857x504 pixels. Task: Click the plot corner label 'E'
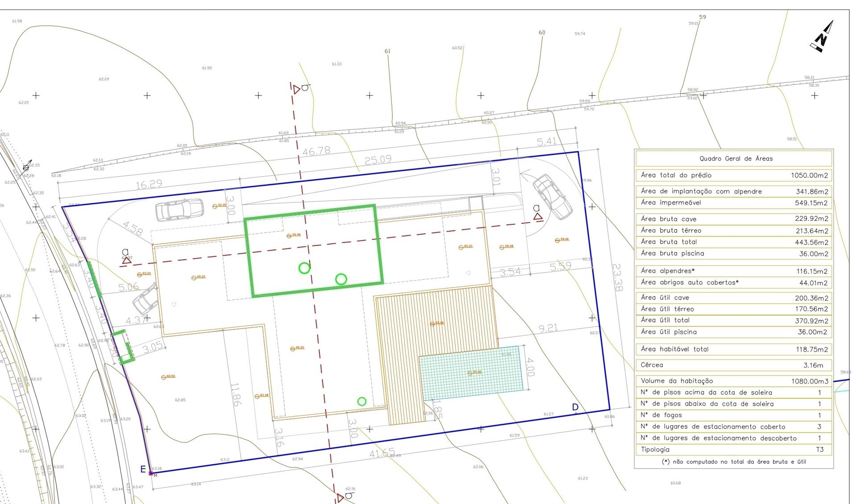pos(143,469)
